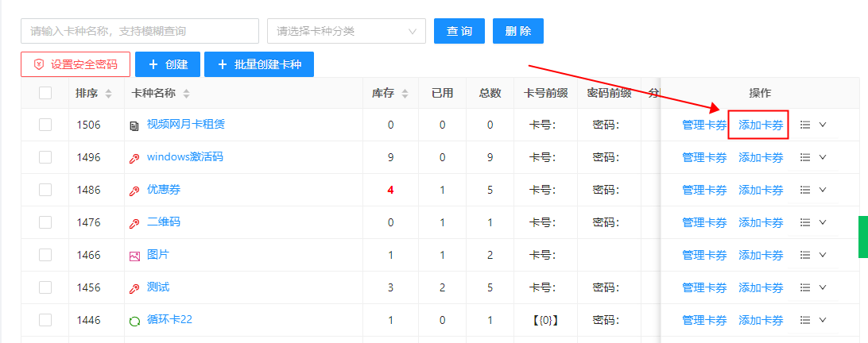Click the document icon beside 视频网月卡租赁

tap(134, 126)
